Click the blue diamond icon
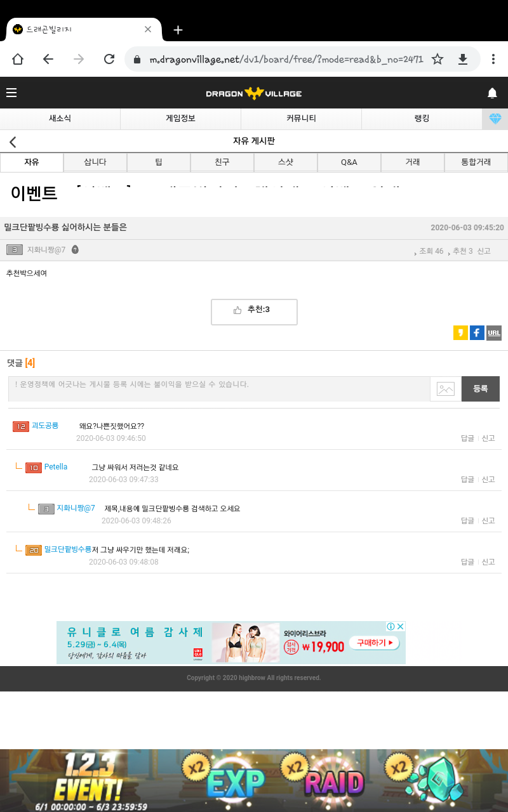 click(495, 119)
